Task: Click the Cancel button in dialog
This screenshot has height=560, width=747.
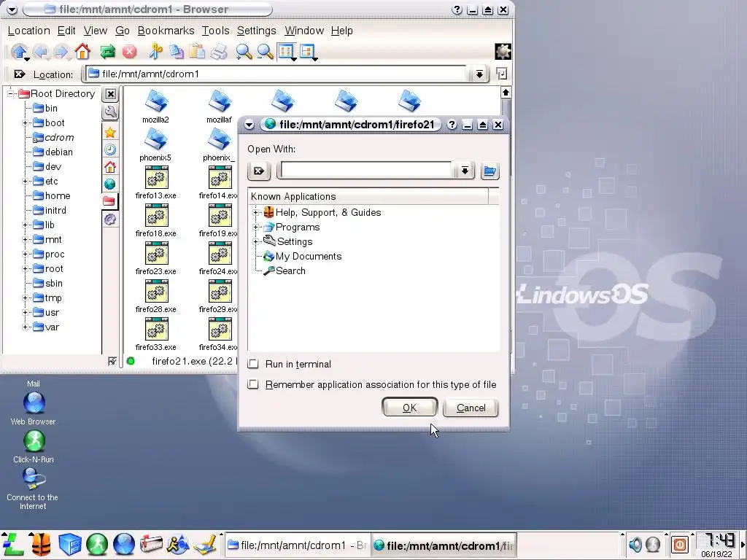Action: click(471, 408)
